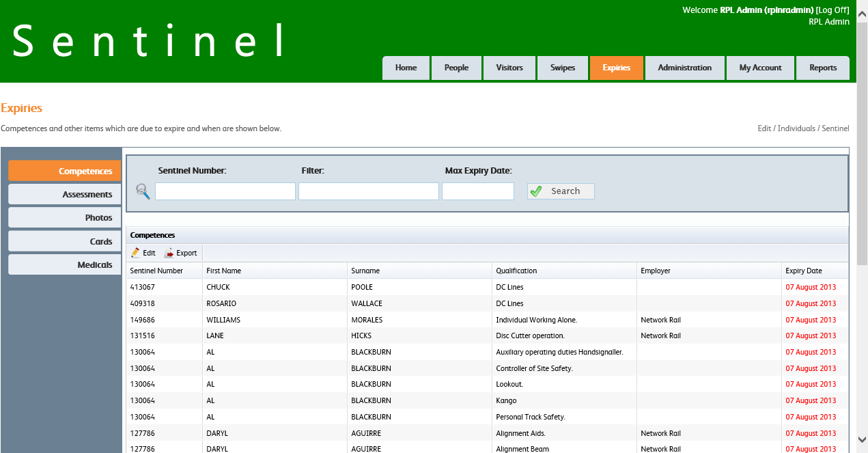Select the HICKS surname cell

coord(420,335)
